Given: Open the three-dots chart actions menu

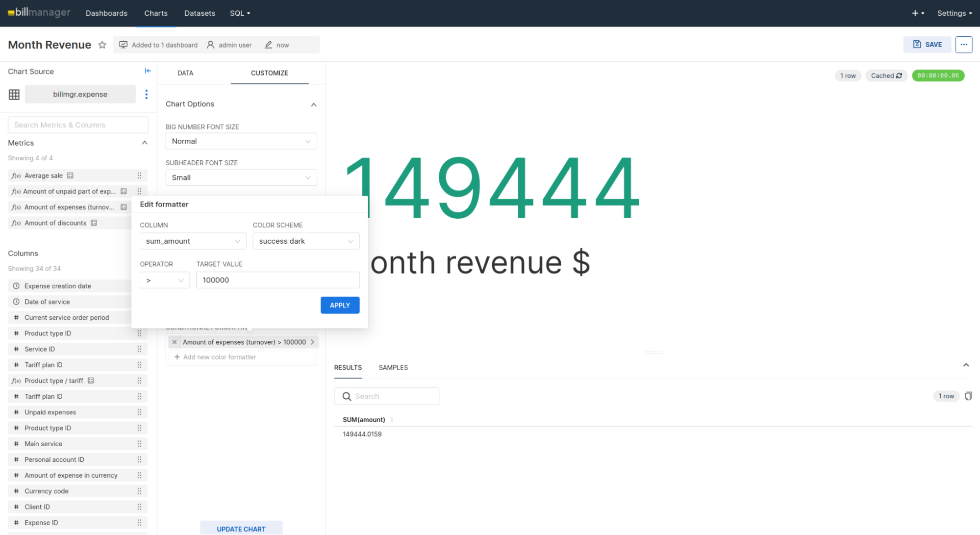Looking at the screenshot, I should click(964, 45).
